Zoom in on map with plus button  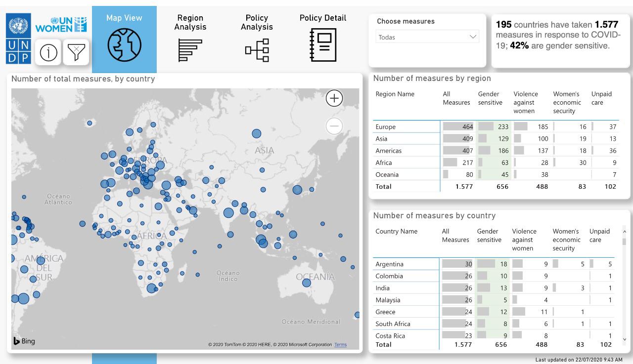tap(334, 98)
